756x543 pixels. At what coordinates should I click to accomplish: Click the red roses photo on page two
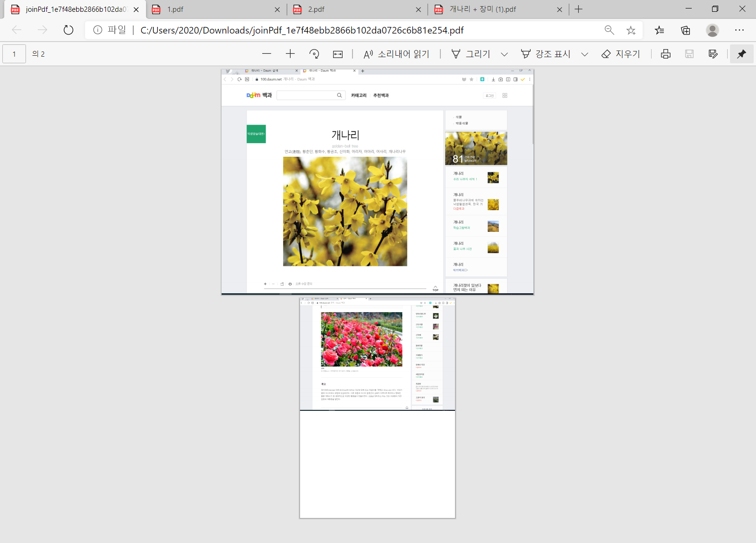point(361,339)
